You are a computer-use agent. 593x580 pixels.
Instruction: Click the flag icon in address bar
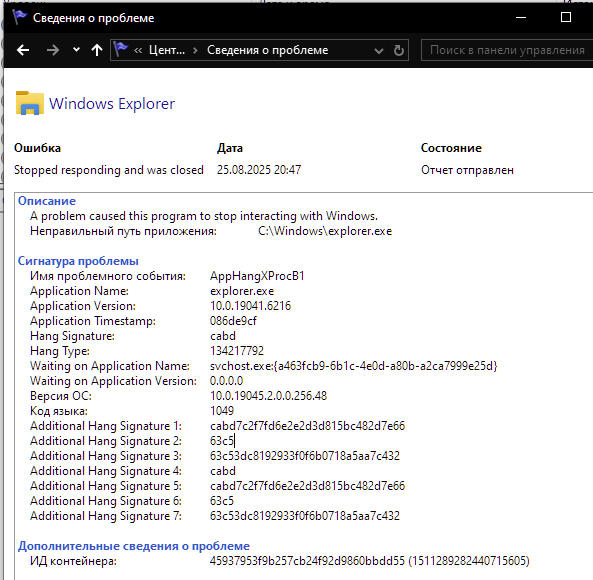(121, 50)
